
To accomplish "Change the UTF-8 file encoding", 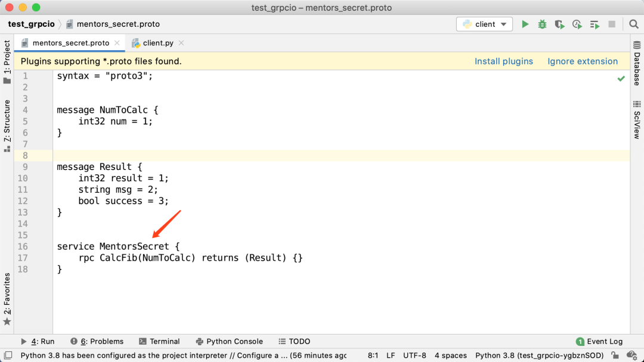I will click(x=414, y=355).
